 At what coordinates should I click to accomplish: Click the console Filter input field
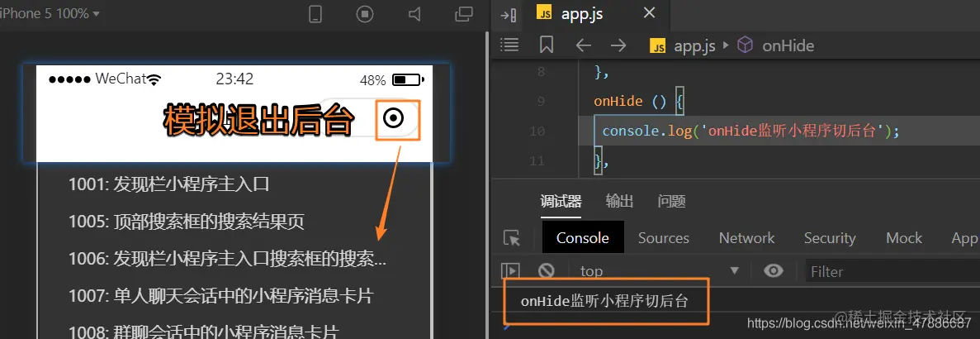pos(892,271)
